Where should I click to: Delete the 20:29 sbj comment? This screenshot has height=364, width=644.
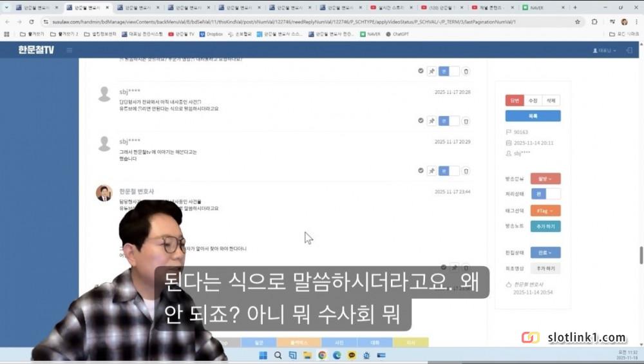pos(466,171)
